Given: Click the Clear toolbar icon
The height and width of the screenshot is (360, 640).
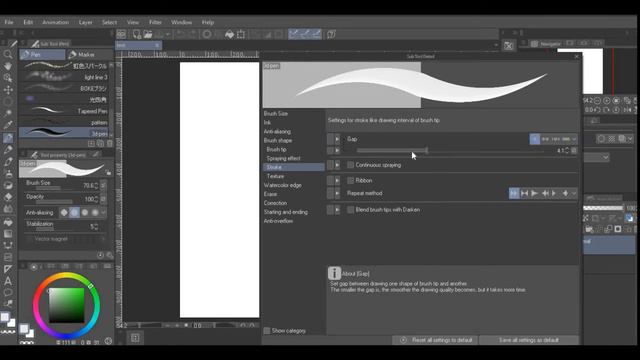Looking at the screenshot, I should click(x=207, y=34).
